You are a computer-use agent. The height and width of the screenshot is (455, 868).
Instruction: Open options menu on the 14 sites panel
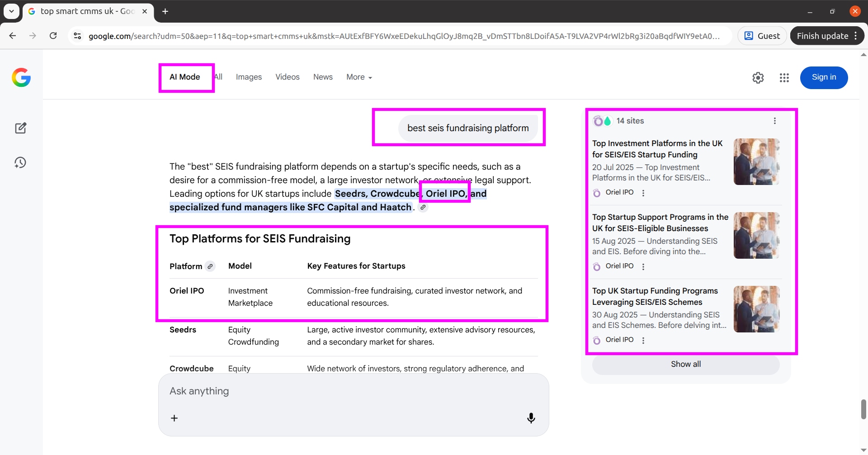[x=775, y=120]
